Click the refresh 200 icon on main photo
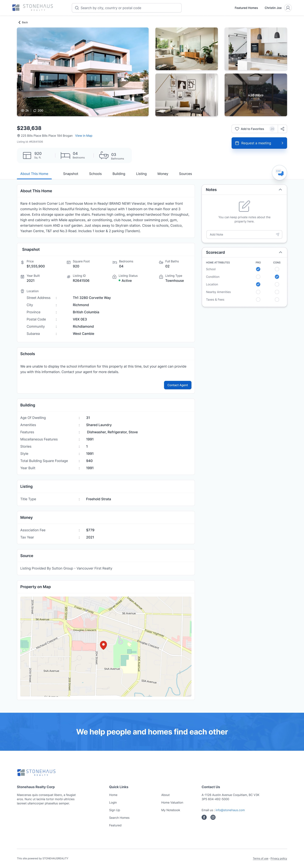This screenshot has width=304, height=868. 35,111
